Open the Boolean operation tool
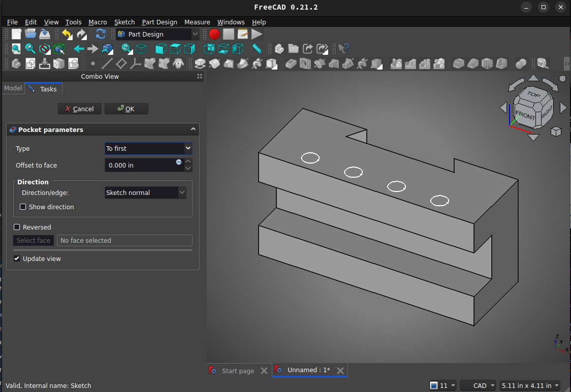Screen dimensions: 571x392 (521, 63)
